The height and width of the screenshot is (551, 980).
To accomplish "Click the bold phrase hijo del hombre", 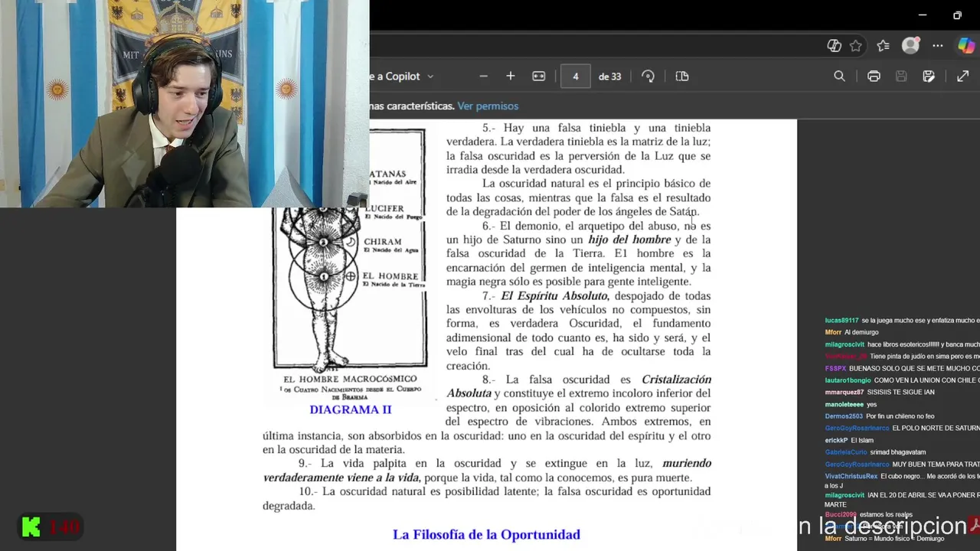I will point(629,240).
